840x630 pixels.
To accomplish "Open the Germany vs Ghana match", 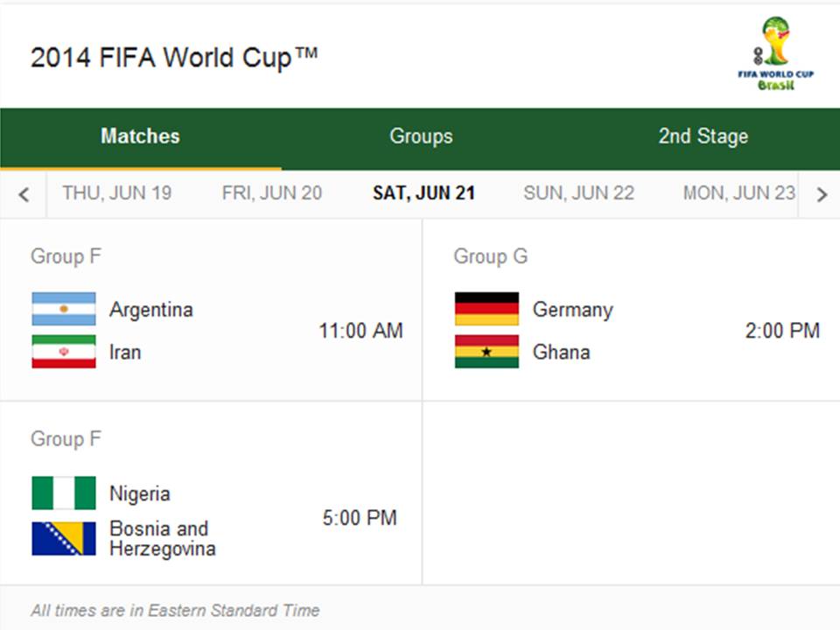I will click(x=630, y=331).
